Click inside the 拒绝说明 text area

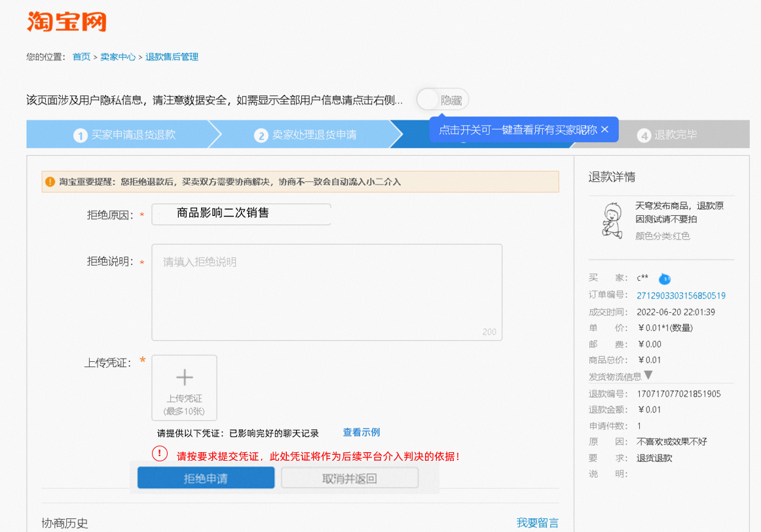click(326, 291)
